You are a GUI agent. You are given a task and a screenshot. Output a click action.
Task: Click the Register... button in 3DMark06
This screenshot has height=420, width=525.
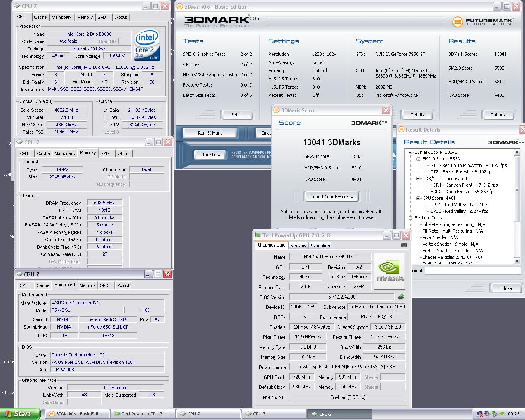211,155
